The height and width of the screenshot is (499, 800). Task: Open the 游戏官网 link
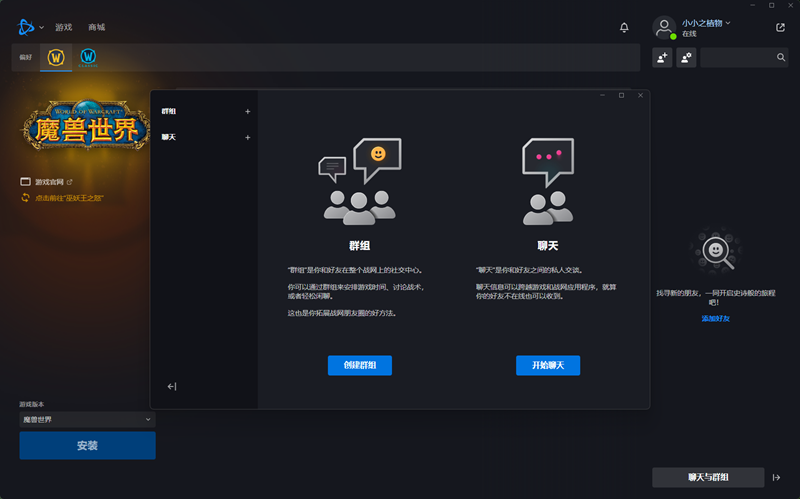click(x=49, y=182)
